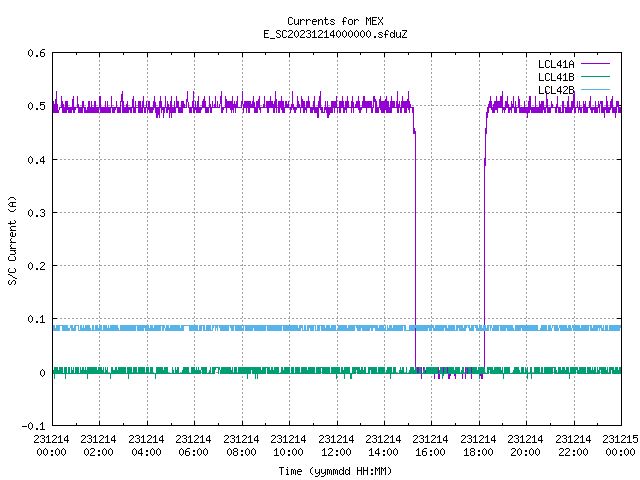Image resolution: width=640 pixels, height=480 pixels.
Task: Click the y-axis tick value 0.4
Action: (36, 160)
